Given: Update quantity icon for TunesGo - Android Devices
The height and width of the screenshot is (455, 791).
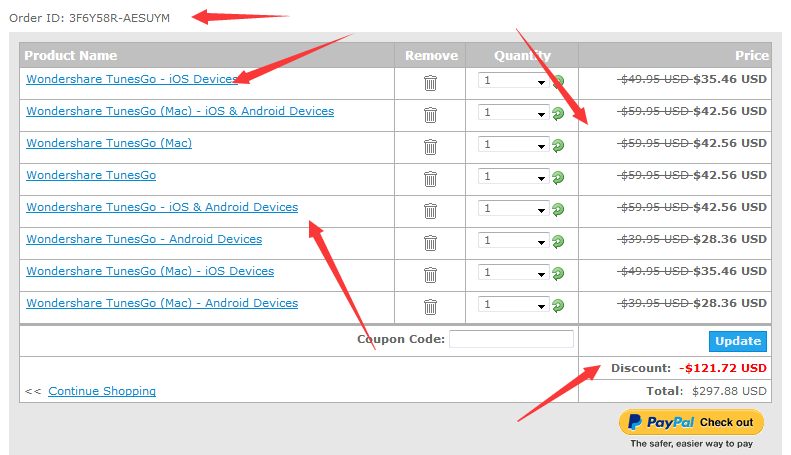Looking at the screenshot, I should (558, 242).
